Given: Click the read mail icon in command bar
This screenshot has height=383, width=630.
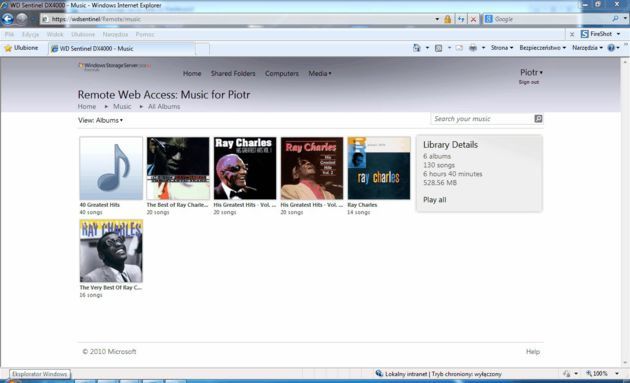Looking at the screenshot, I should click(x=459, y=48).
